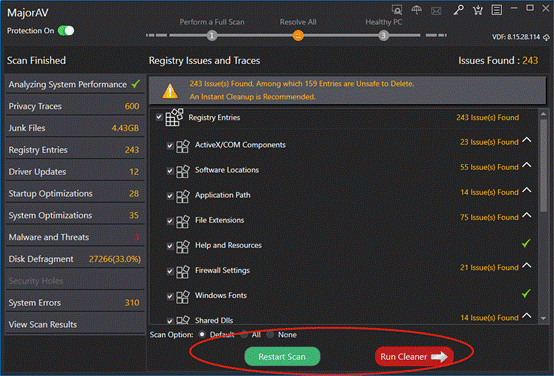Image resolution: width=554 pixels, height=376 pixels.
Task: Uncheck the File Extensions checkbox
Action: pyautogui.click(x=170, y=221)
